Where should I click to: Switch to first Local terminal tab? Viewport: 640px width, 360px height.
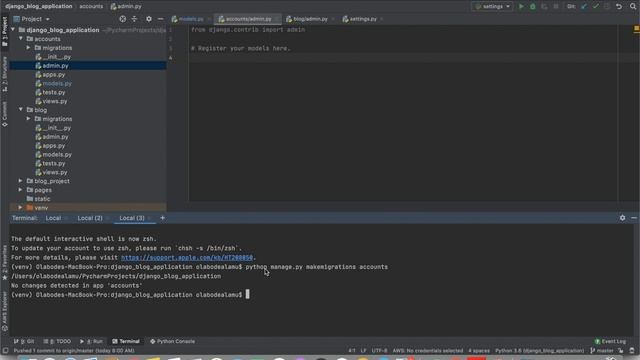[x=53, y=218]
